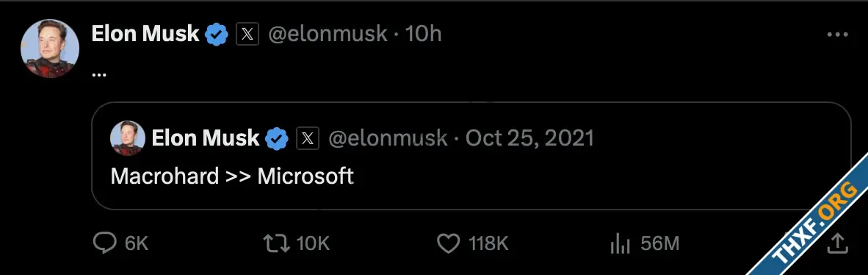Open the three-dot more options menu

point(837,35)
